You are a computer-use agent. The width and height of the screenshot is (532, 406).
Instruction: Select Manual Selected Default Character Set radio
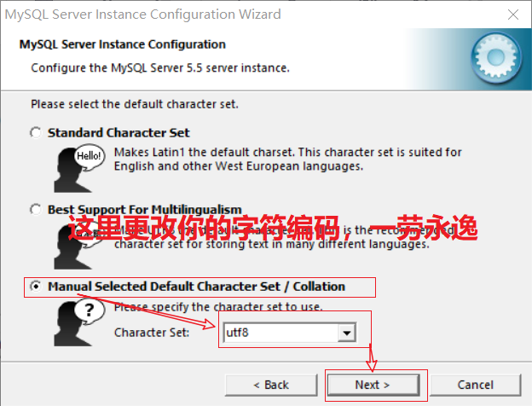[x=36, y=287]
